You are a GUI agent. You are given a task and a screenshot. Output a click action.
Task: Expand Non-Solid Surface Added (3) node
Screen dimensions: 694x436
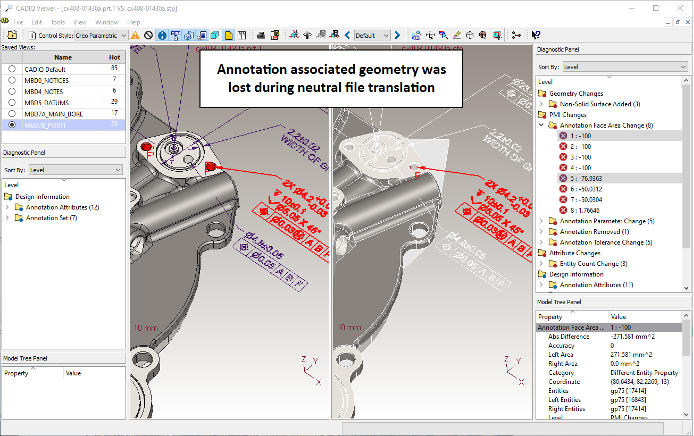[x=541, y=104]
